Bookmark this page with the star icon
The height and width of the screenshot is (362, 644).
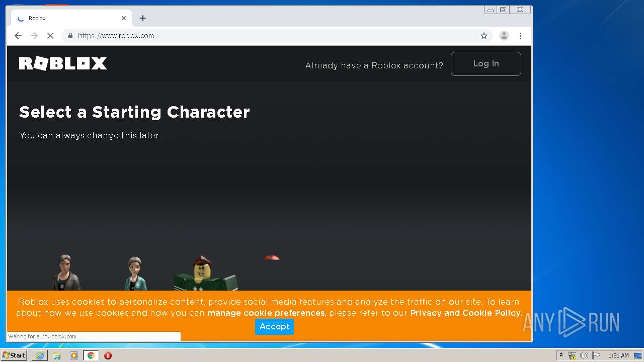(484, 36)
